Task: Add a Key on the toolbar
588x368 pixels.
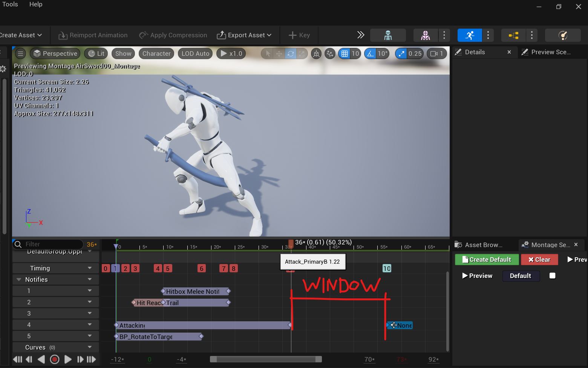Action: (x=299, y=35)
